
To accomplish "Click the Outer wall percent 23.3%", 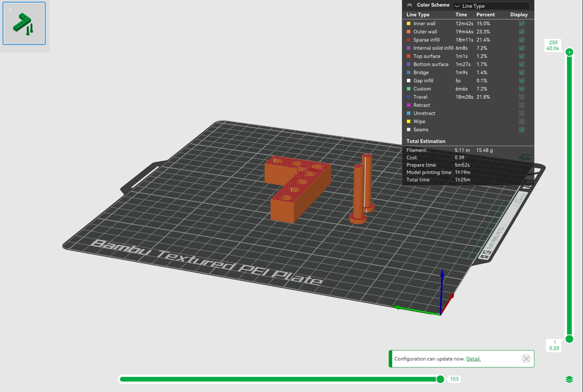I will click(x=483, y=32).
